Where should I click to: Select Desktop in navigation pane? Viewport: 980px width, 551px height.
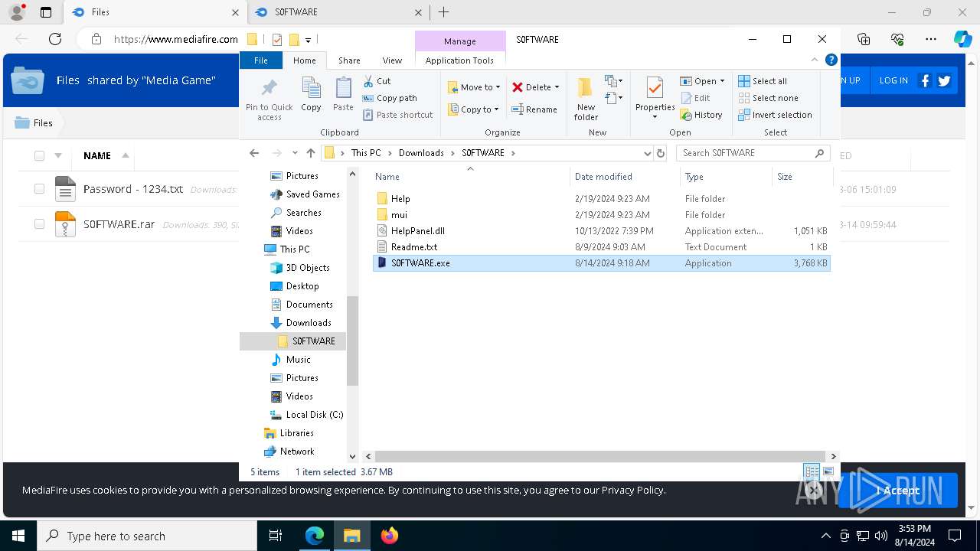(302, 286)
